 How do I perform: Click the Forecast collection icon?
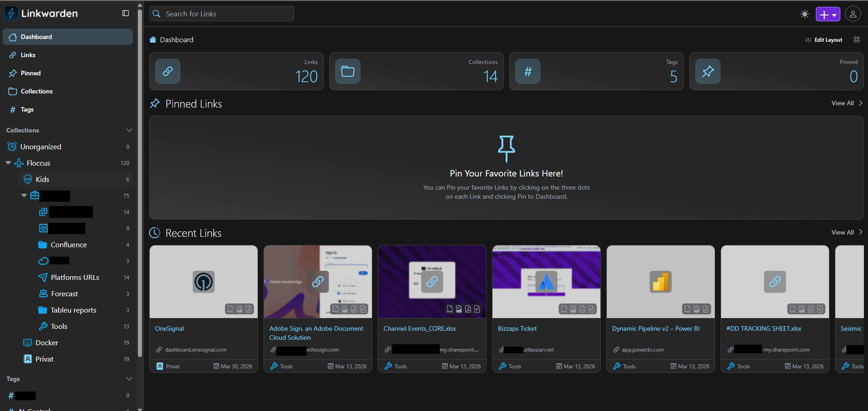pyautogui.click(x=43, y=294)
